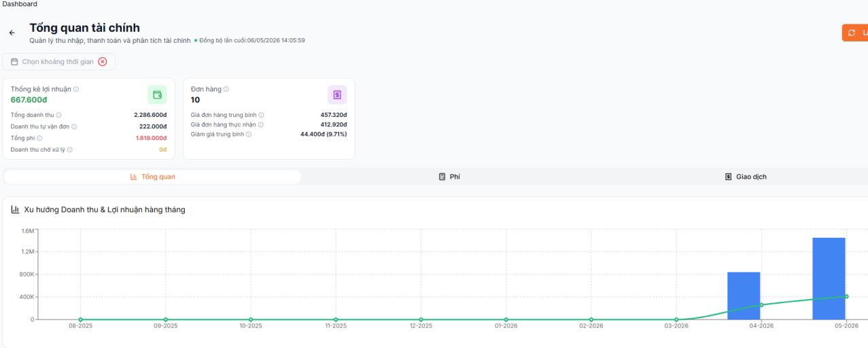Click the profit line point at 12-2025
The image size is (868, 348).
tap(421, 319)
